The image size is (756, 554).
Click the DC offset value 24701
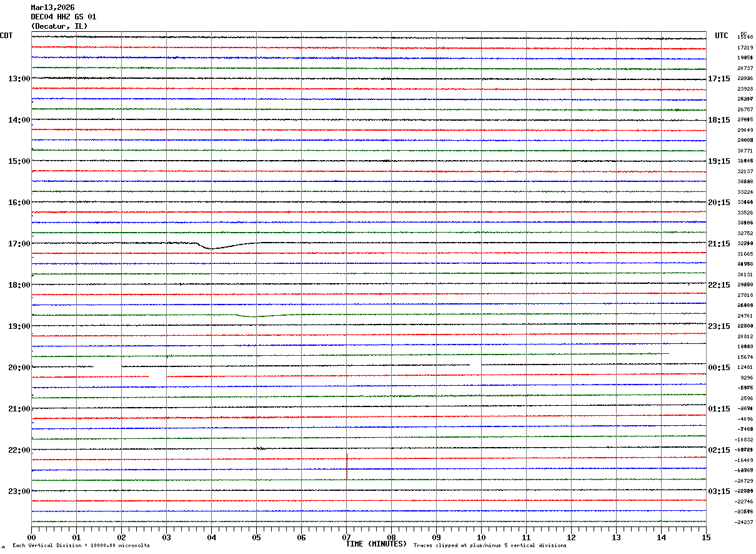pos(745,316)
